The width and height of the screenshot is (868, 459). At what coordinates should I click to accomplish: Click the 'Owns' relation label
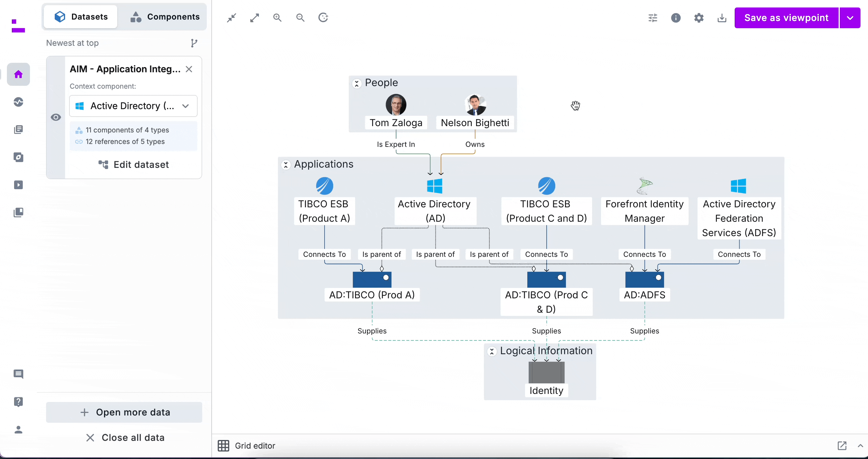(475, 144)
